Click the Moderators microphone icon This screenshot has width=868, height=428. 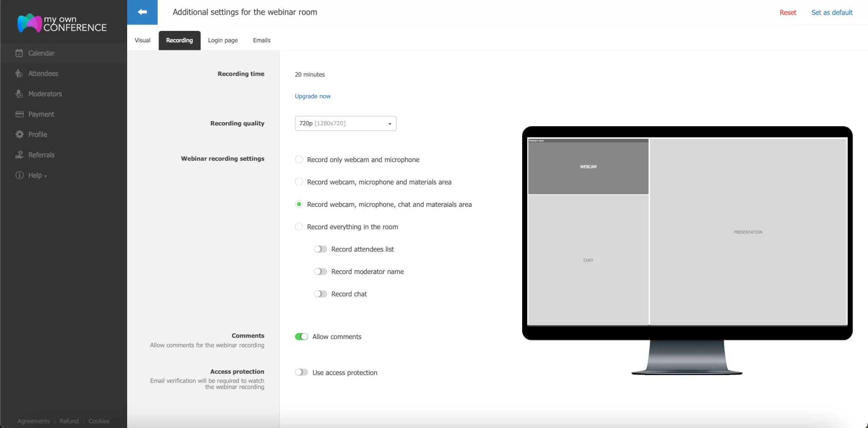pyautogui.click(x=19, y=94)
